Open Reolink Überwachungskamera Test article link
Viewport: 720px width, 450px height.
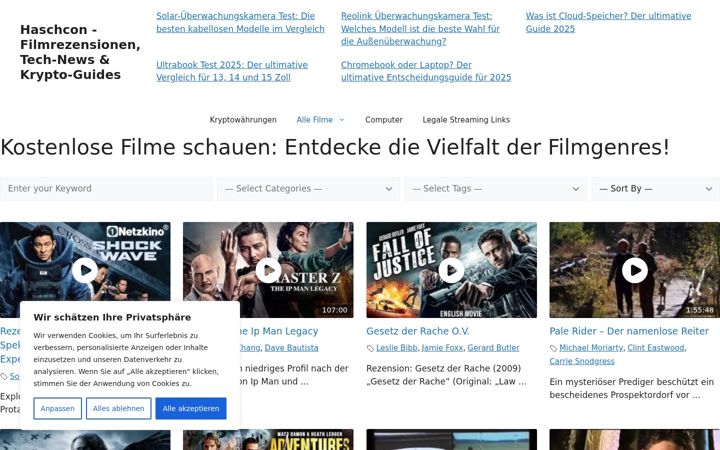point(420,28)
